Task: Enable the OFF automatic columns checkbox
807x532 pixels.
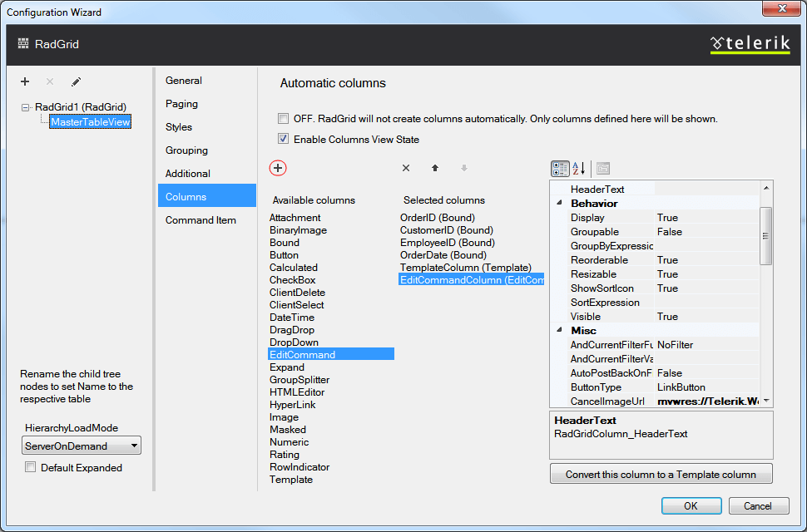Action: click(282, 118)
